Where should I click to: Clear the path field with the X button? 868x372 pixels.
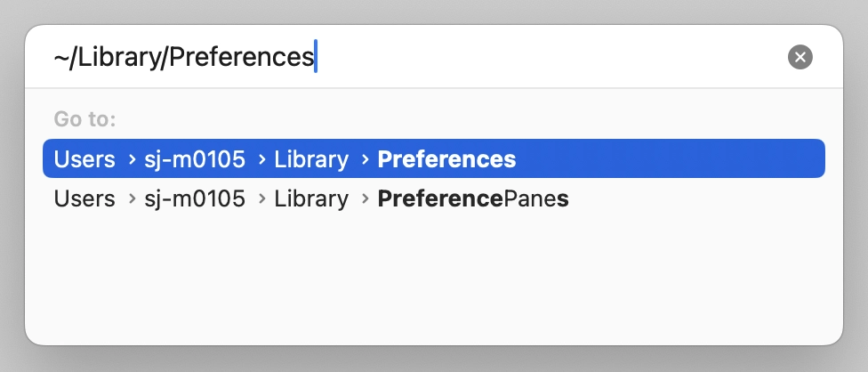[800, 58]
